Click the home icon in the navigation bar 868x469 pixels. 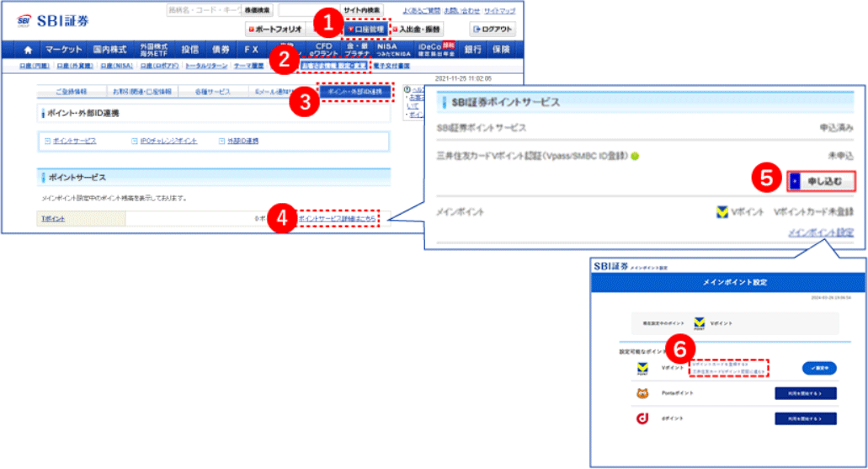(28, 50)
